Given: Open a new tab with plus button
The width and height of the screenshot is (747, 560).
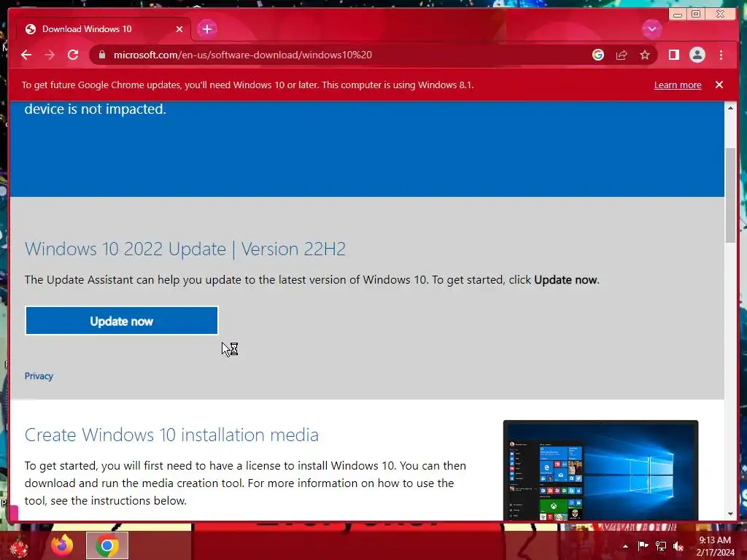Looking at the screenshot, I should (x=206, y=29).
